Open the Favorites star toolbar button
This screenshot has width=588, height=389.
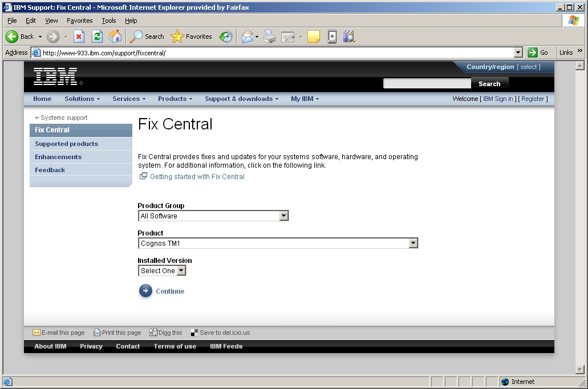click(192, 37)
